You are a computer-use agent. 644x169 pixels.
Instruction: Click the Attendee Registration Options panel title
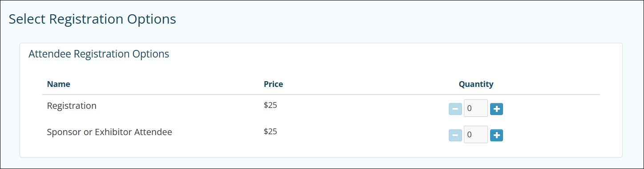99,54
